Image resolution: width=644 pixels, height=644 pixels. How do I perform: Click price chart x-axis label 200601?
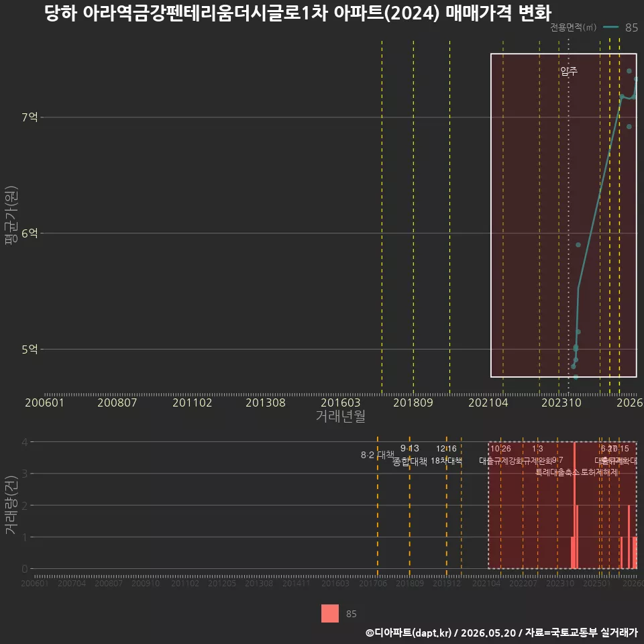point(44,402)
